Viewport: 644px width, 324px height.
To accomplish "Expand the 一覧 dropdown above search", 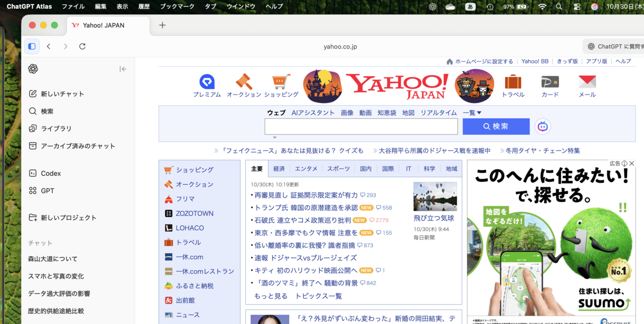I will [472, 113].
